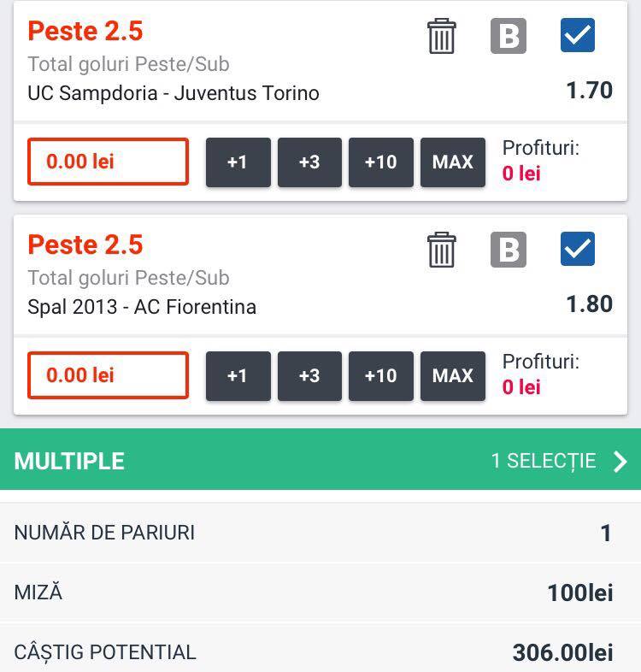Open the 1 SELECȚIE dropdown
The height and width of the screenshot is (672, 641).
[x=544, y=461]
